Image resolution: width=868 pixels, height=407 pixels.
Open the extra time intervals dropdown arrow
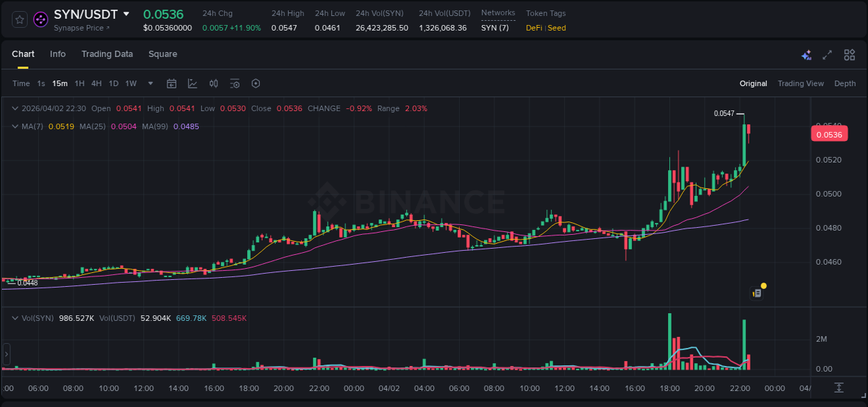tap(149, 83)
